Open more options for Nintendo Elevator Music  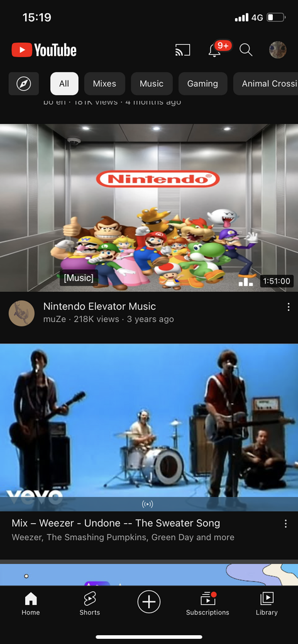click(289, 307)
